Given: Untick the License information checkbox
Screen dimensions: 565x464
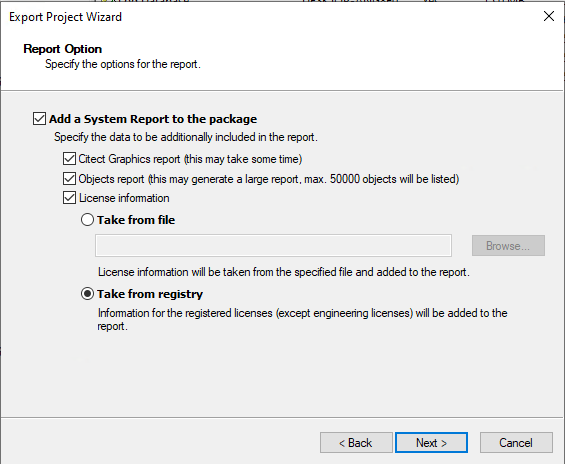Looking at the screenshot, I should point(69,198).
